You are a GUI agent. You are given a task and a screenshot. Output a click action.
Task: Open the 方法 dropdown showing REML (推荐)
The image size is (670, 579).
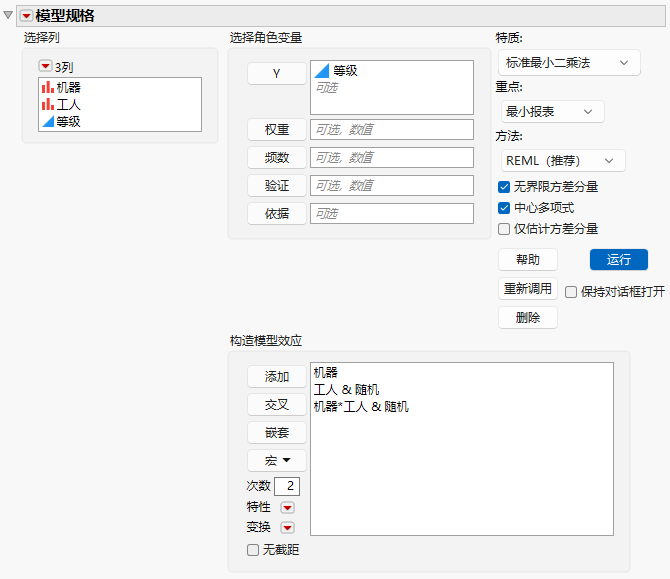click(563, 161)
